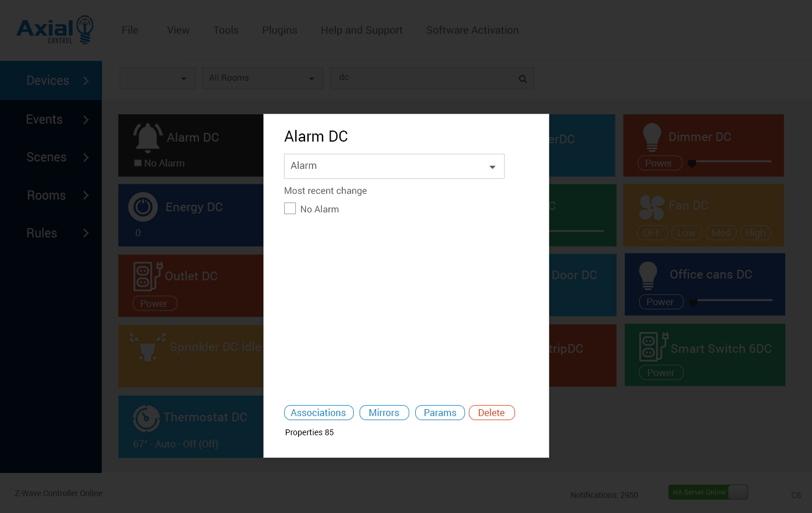Viewport: 812px width, 513px height.
Task: Click the Thermostat DC dial icon
Action: pyautogui.click(x=146, y=418)
